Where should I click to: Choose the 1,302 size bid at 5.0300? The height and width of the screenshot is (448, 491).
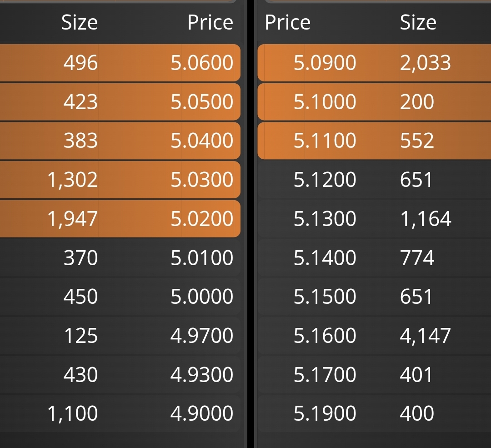click(120, 180)
